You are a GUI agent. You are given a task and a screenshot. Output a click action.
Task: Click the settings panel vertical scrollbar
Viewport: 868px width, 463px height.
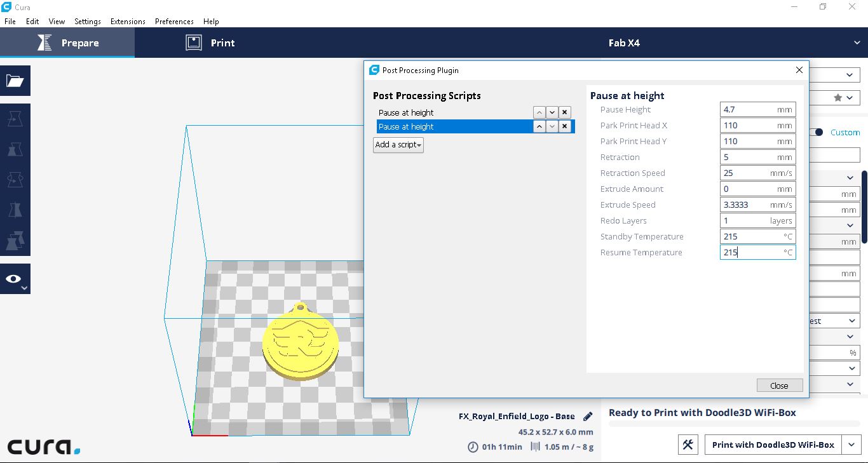coord(864,207)
